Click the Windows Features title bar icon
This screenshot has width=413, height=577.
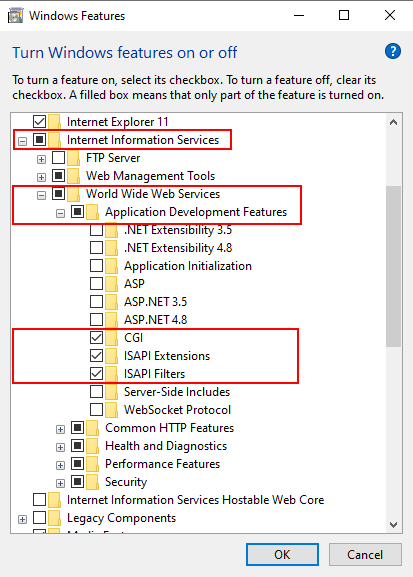(x=15, y=16)
